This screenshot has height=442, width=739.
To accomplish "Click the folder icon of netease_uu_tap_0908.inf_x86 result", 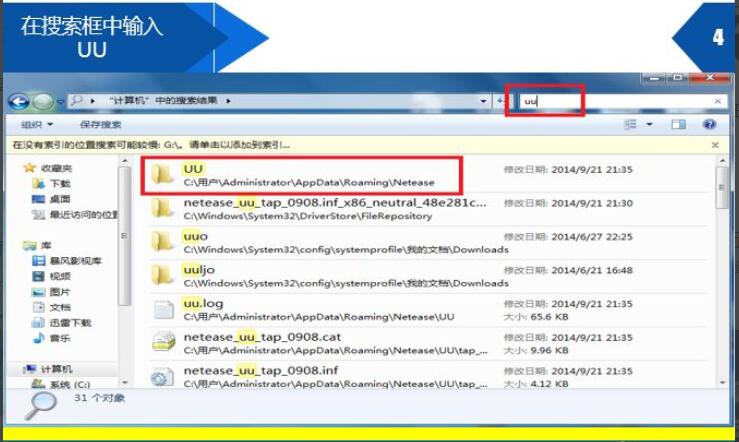I will [x=163, y=208].
